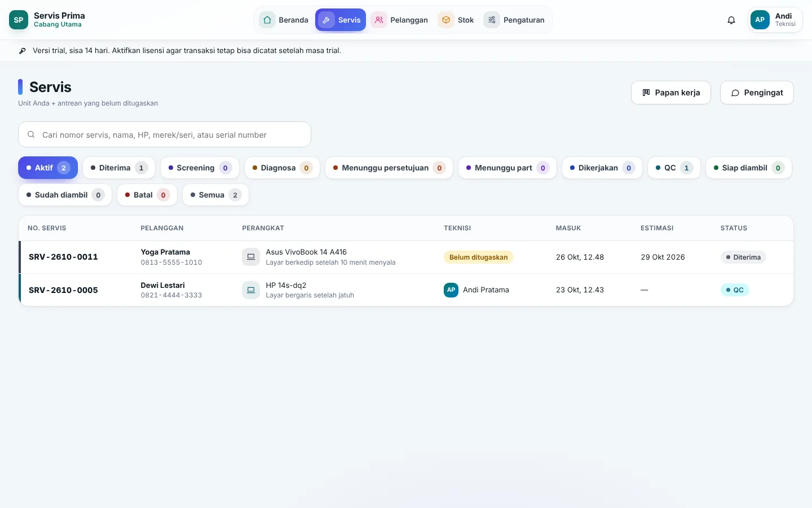Image resolution: width=812 pixels, height=508 pixels.
Task: Filter by Diagnosa status
Action: (282, 168)
